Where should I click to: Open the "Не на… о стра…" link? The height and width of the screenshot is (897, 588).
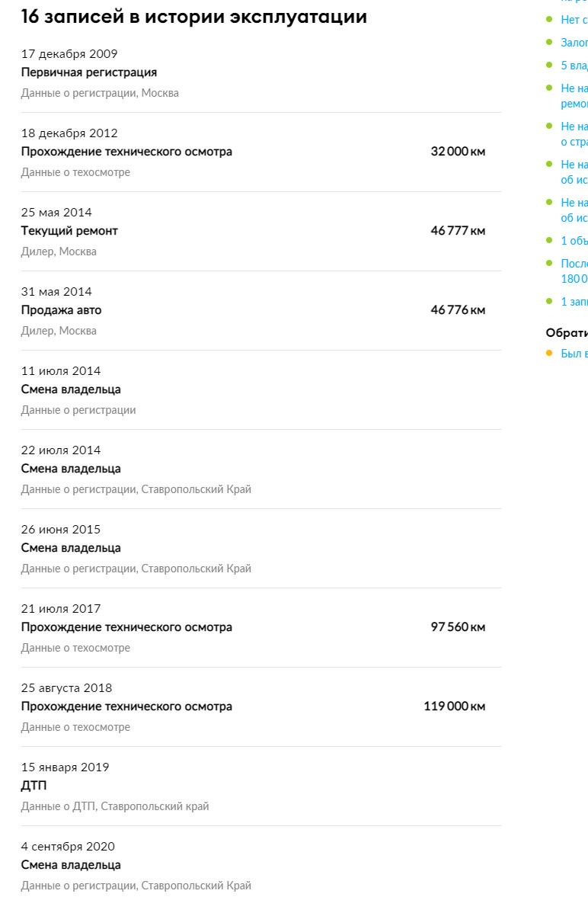coord(574,133)
